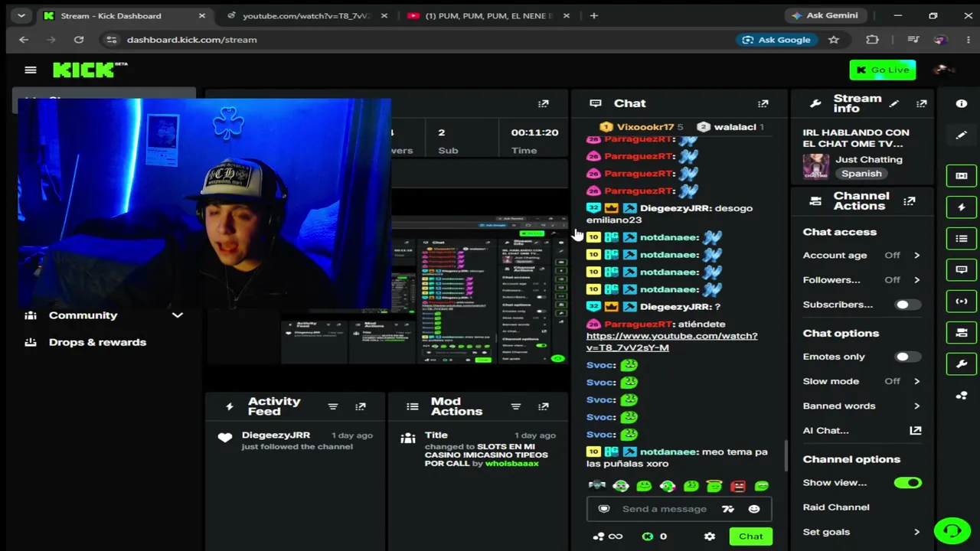Image resolution: width=980 pixels, height=551 pixels.
Task: Toggle the broadcast signal icon in right rail
Action: pyautogui.click(x=962, y=301)
